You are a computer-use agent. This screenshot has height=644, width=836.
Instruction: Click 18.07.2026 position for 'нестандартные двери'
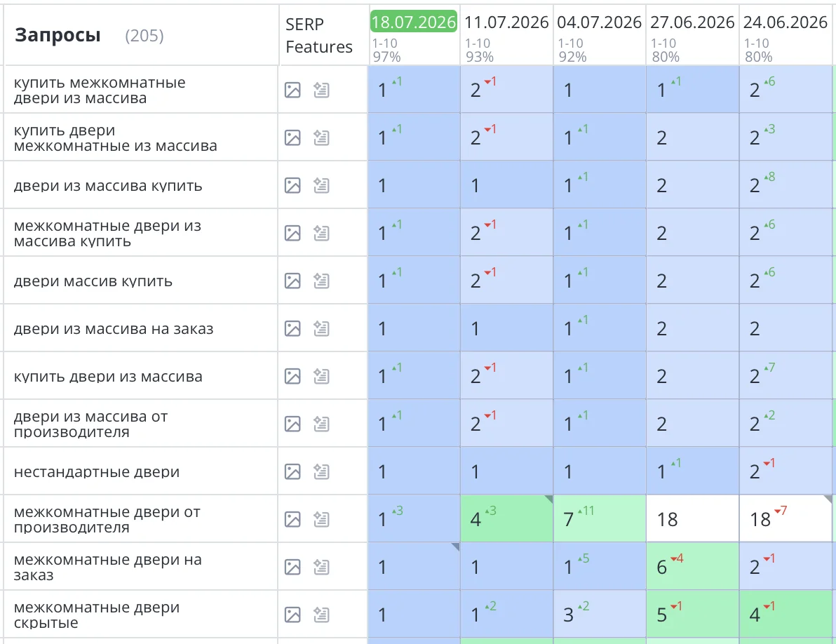click(x=414, y=471)
